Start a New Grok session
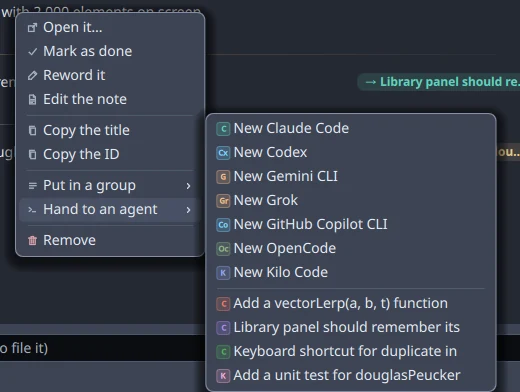This screenshot has height=392, width=520. [x=351, y=201]
